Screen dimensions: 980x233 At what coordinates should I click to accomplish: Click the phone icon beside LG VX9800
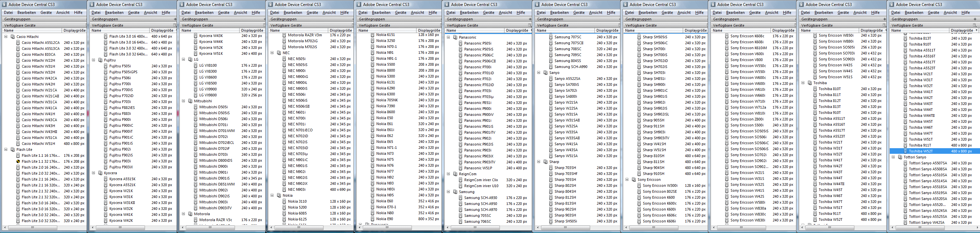(x=195, y=95)
